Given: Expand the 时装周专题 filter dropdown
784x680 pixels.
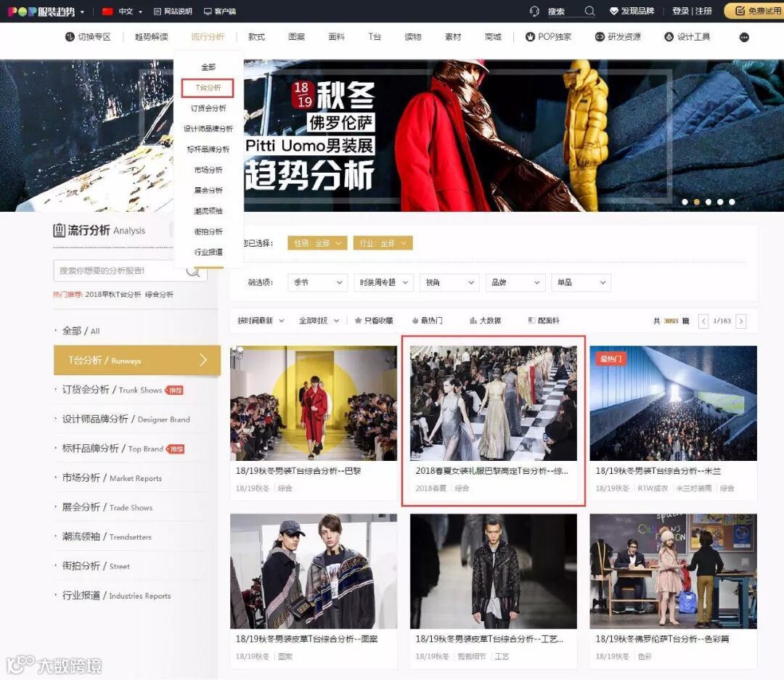Looking at the screenshot, I should pyautogui.click(x=383, y=282).
